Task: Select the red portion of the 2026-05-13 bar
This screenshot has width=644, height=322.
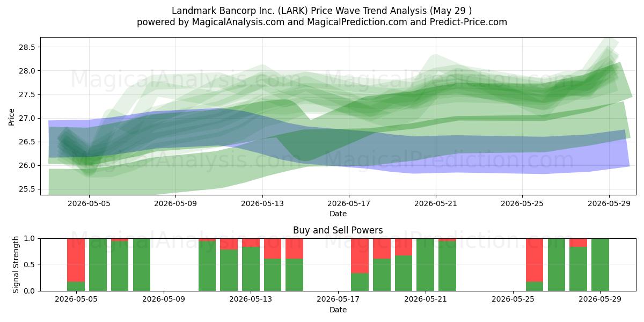Action: [x=251, y=243]
